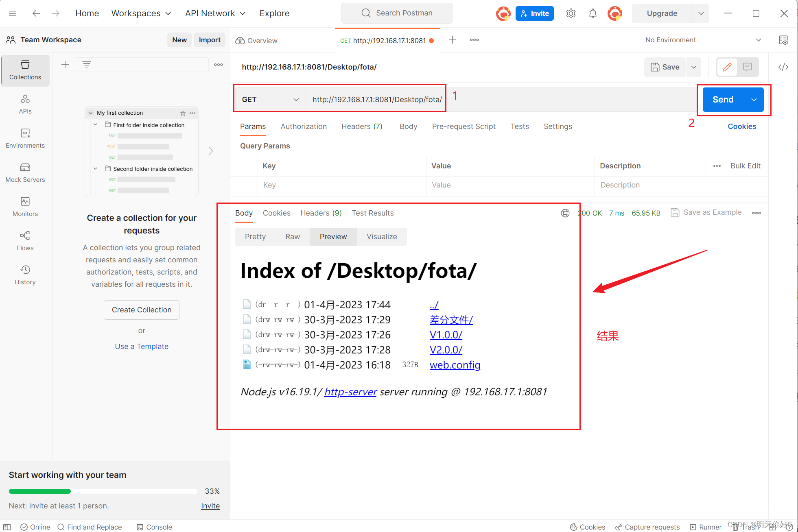This screenshot has width=798, height=532.
Task: Open Mock Servers in the sidebar
Action: (25, 173)
